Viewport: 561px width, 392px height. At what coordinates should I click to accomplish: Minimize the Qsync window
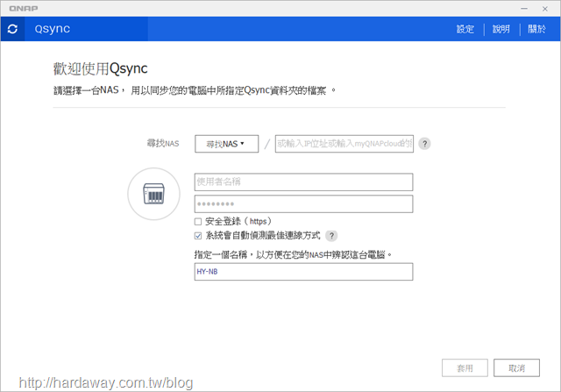point(524,9)
